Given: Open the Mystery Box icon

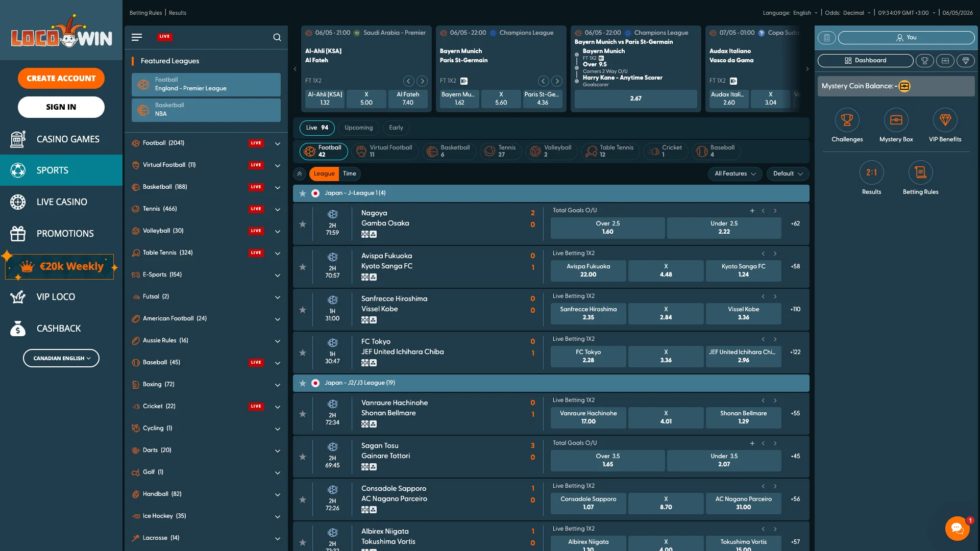Looking at the screenshot, I should point(896,120).
